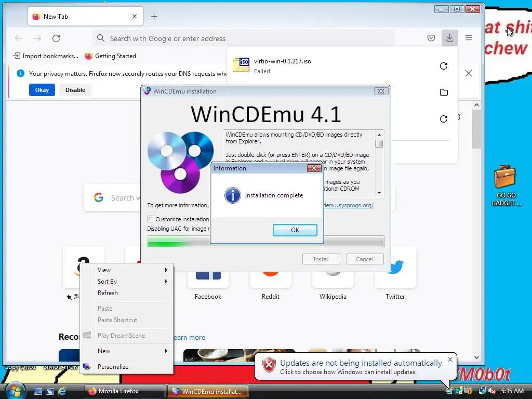Switch to Mozilla Firefox taskbar button
The width and height of the screenshot is (532, 399).
click(x=125, y=391)
